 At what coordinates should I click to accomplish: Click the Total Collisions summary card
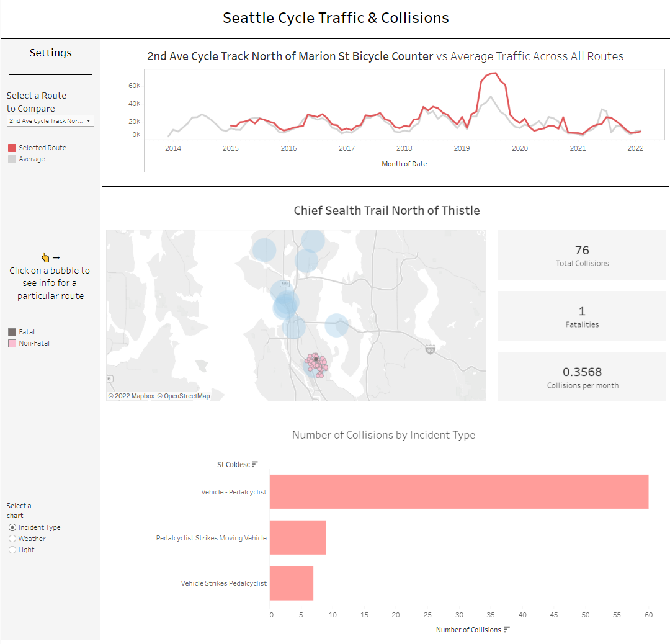point(581,256)
